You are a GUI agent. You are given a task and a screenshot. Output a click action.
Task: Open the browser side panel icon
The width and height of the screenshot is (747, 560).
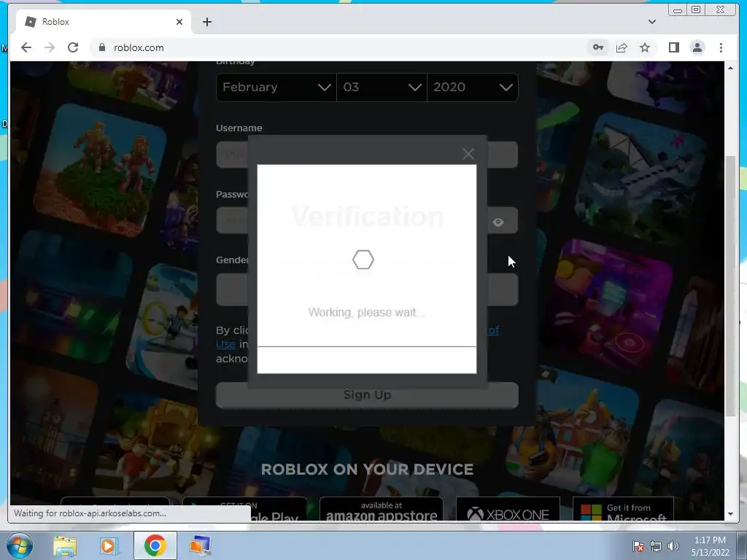point(673,47)
